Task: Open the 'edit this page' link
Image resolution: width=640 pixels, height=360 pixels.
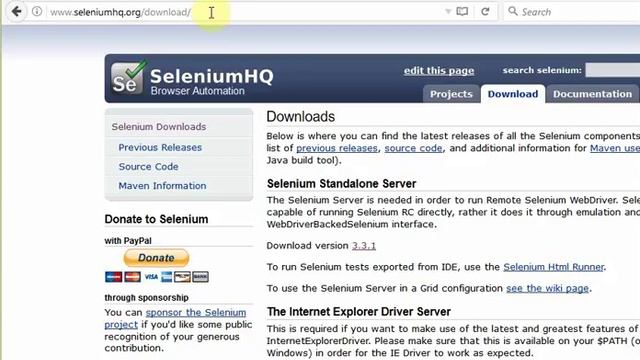Action: point(439,71)
